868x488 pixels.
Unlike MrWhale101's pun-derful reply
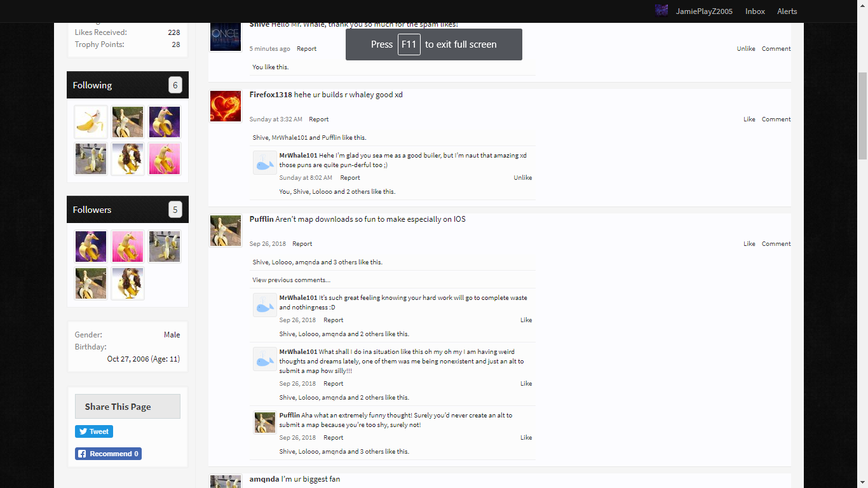point(523,178)
